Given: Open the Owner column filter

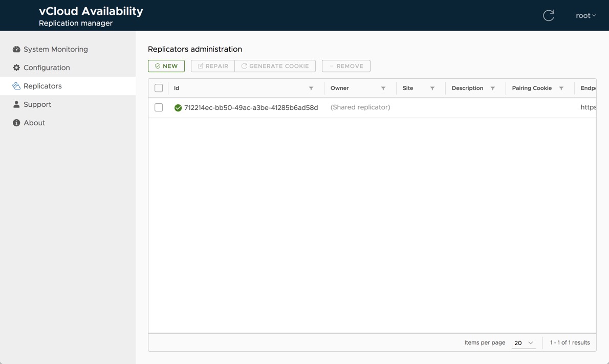Looking at the screenshot, I should point(383,88).
